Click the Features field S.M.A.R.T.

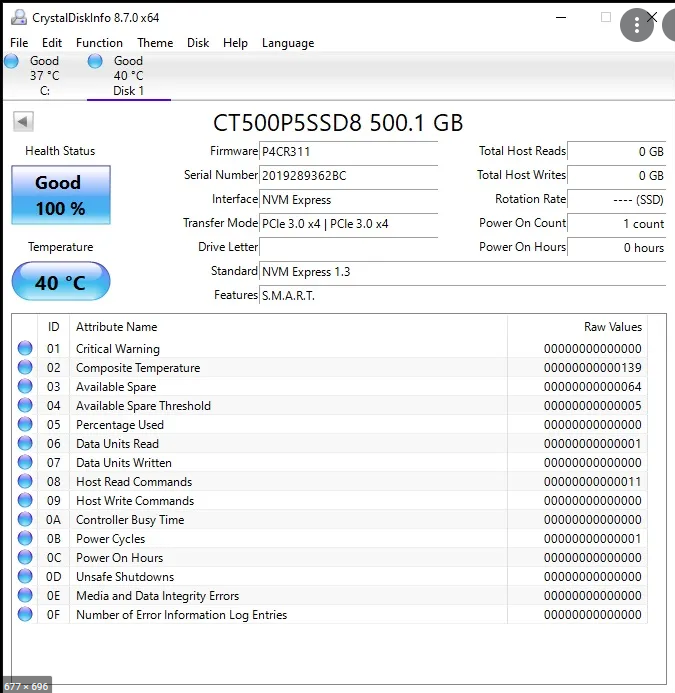462,295
